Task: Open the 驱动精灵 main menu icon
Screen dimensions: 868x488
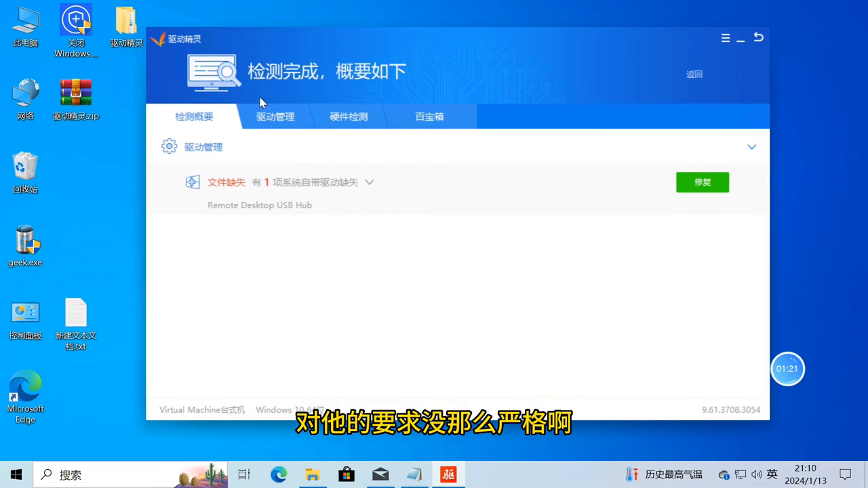Action: click(x=726, y=39)
